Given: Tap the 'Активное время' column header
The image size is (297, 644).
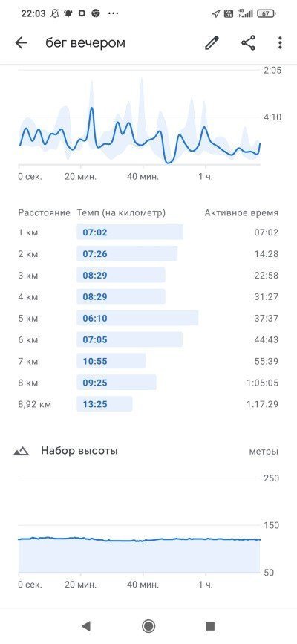Looking at the screenshot, I should [x=241, y=212].
